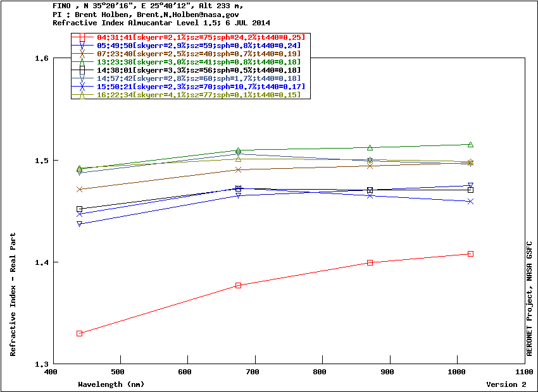This screenshot has height=392, width=538.
Task: Click the green triangle data point at 1020 nm
Action: [470, 145]
